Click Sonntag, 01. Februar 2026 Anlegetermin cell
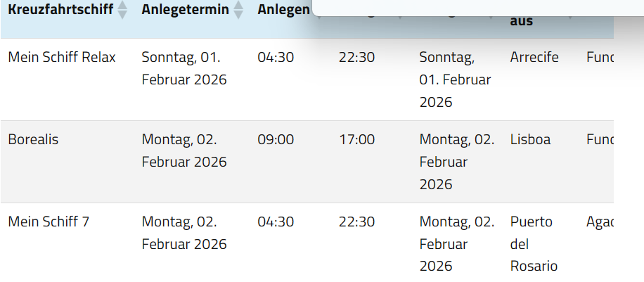644x282 pixels. click(184, 68)
